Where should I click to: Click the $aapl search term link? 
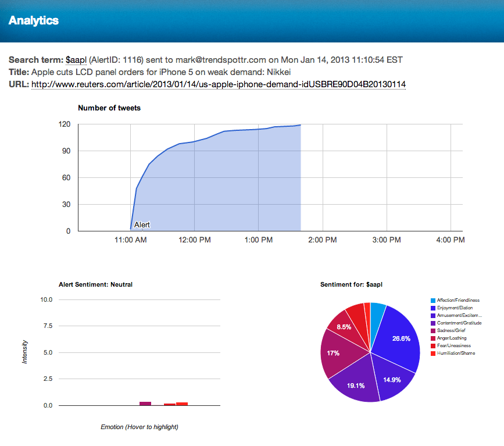pos(76,60)
